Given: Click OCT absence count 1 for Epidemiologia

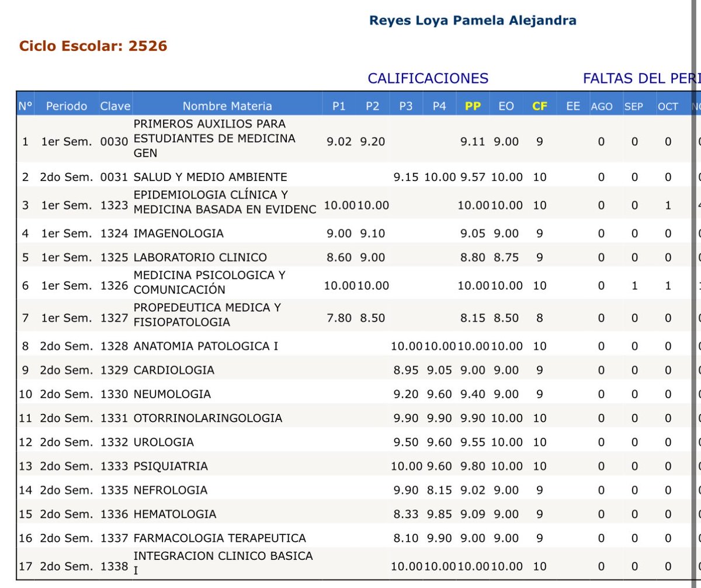Looking at the screenshot, I should tap(668, 206).
